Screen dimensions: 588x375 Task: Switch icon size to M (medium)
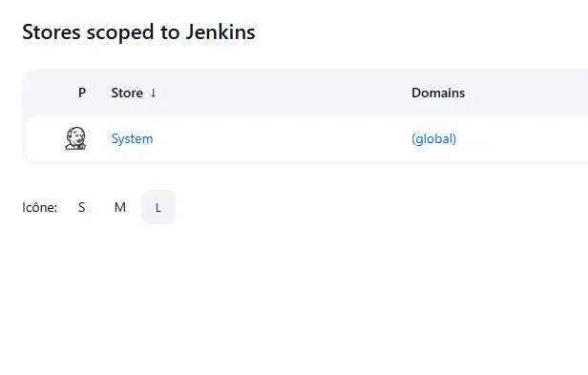pos(120,207)
